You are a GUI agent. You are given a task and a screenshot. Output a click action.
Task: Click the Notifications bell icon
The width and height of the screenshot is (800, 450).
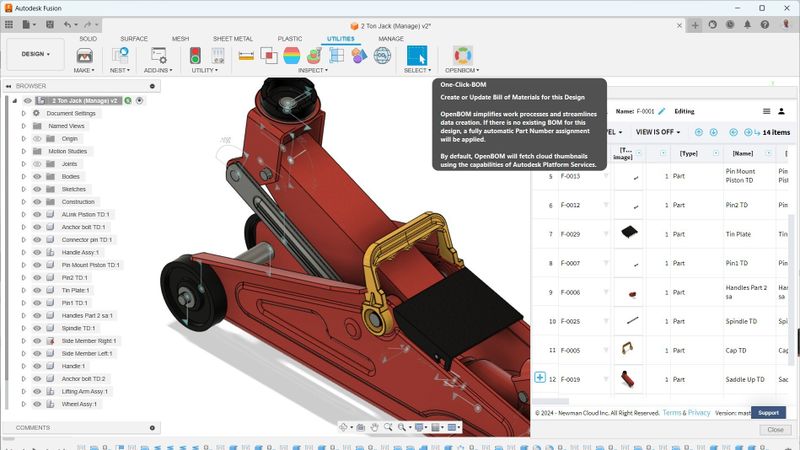pos(747,24)
